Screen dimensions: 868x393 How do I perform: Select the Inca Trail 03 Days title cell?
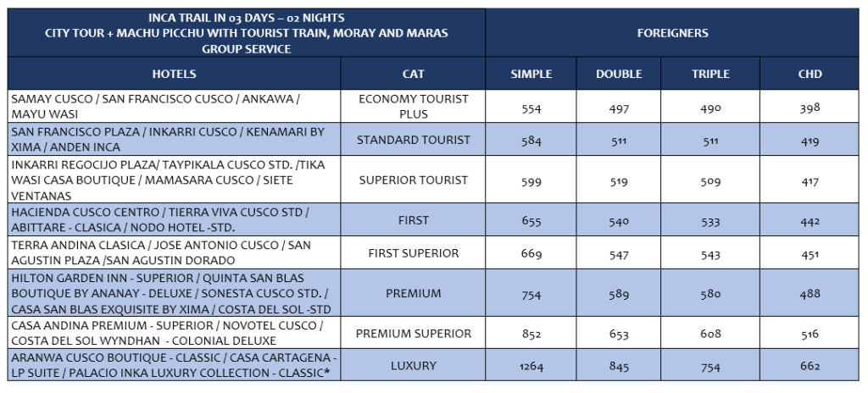pyautogui.click(x=247, y=33)
